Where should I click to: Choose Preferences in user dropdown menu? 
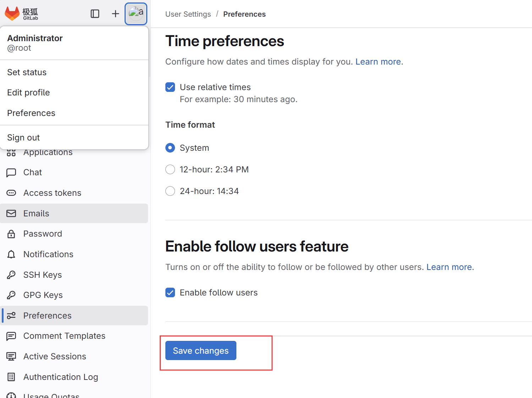click(x=74, y=113)
